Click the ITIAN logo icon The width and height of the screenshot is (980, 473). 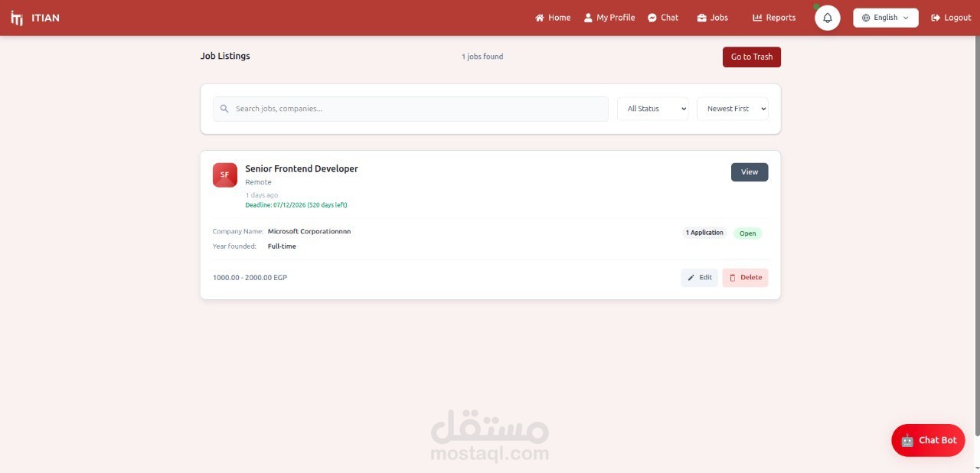click(x=17, y=18)
